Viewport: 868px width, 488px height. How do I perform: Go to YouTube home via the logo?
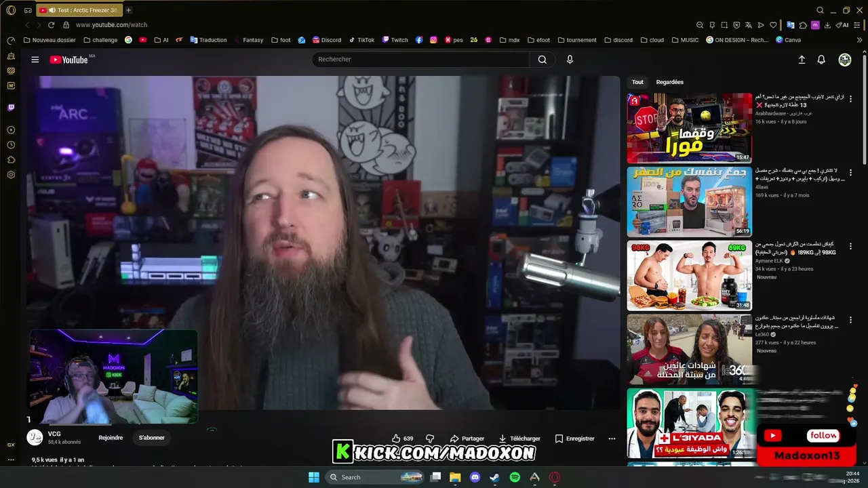69,60
